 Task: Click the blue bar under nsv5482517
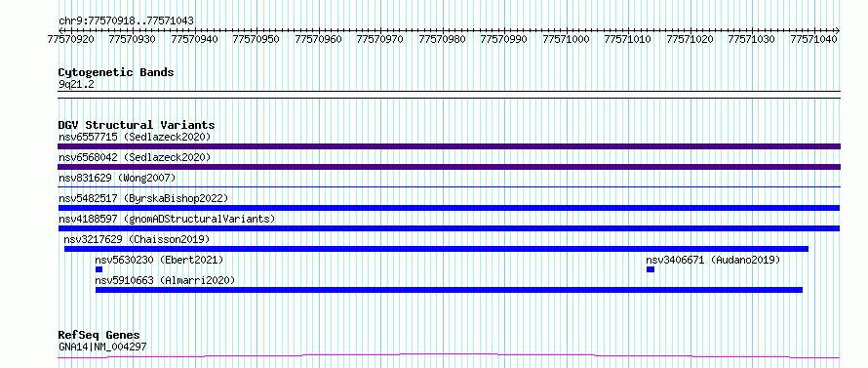point(449,208)
